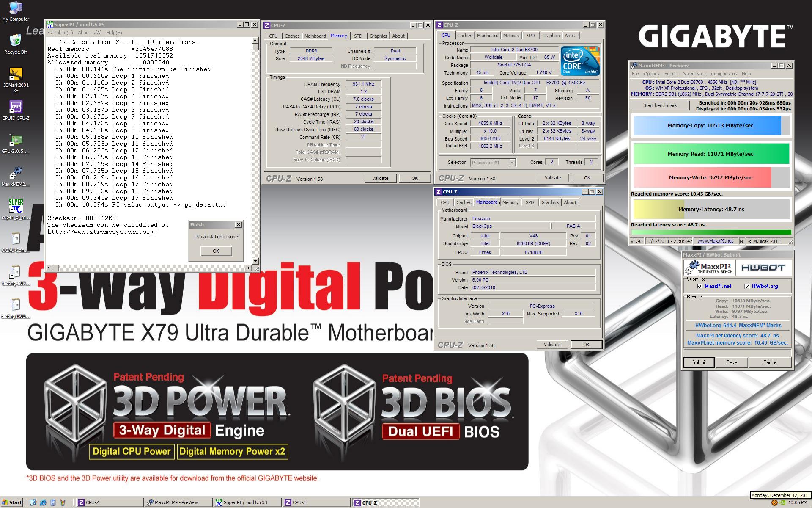Open the Start menu

tap(12, 502)
